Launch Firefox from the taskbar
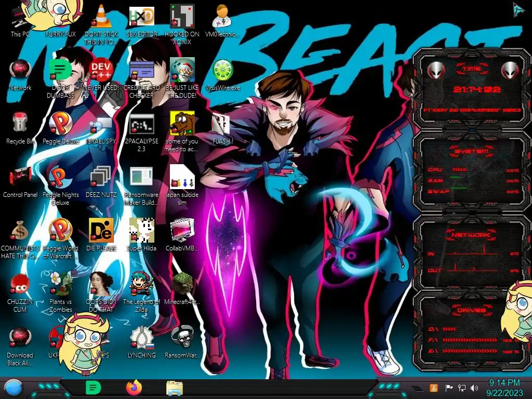 pos(134,388)
